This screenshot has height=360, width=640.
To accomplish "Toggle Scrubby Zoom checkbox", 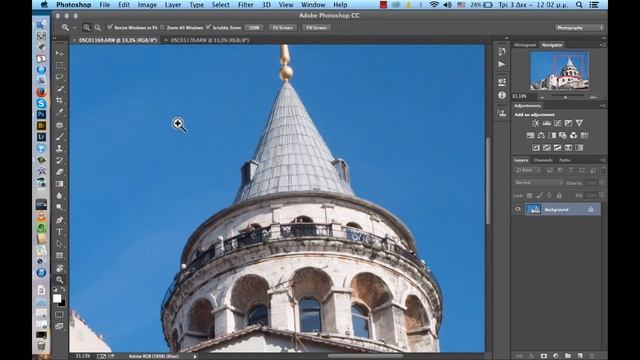I will tap(208, 27).
